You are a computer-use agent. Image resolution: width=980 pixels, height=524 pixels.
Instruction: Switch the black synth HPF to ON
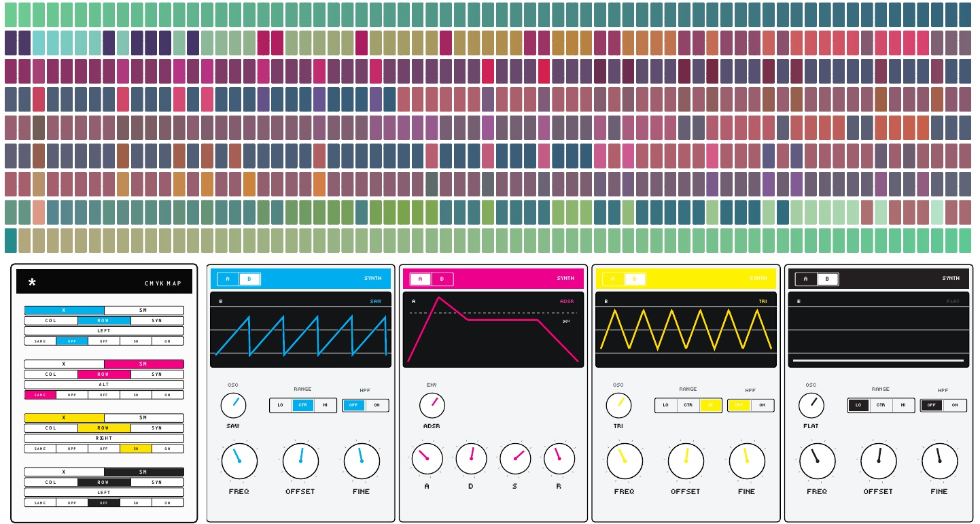pos(955,405)
